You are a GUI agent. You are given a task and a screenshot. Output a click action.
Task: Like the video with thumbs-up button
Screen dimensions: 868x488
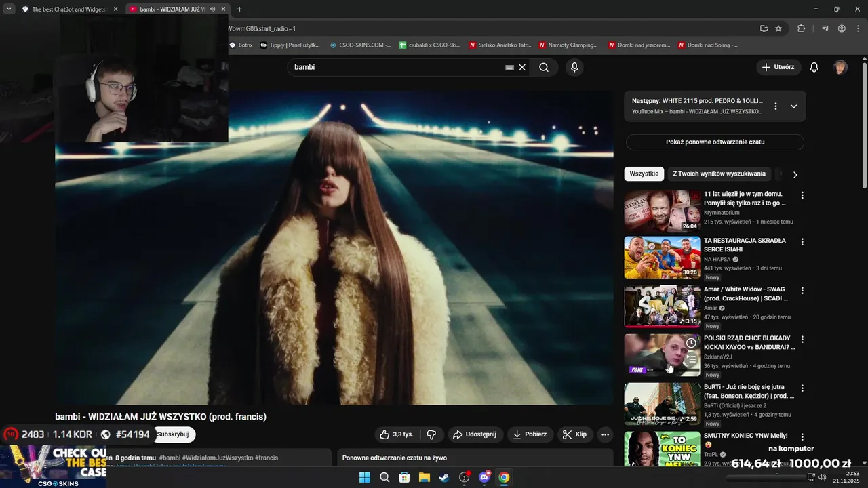[397, 434]
